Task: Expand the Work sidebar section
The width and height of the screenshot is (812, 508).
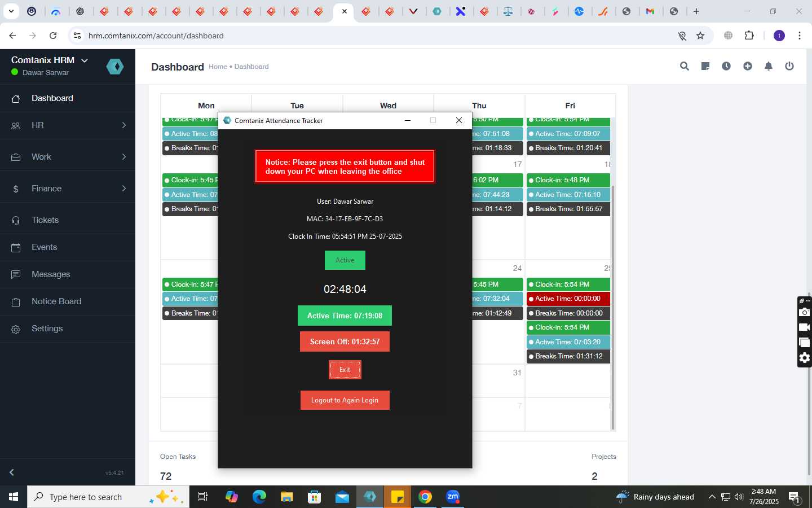Action: [68, 157]
